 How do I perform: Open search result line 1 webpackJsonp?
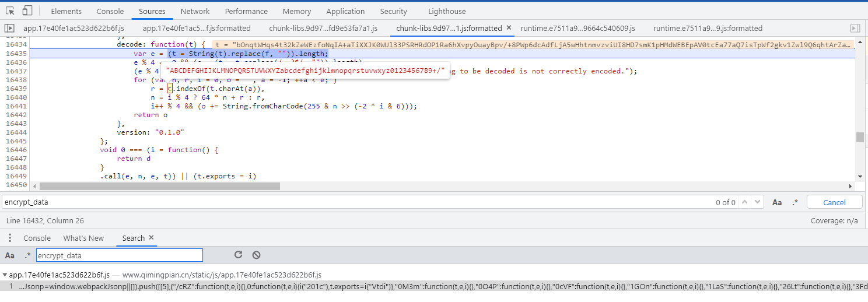tap(434, 286)
